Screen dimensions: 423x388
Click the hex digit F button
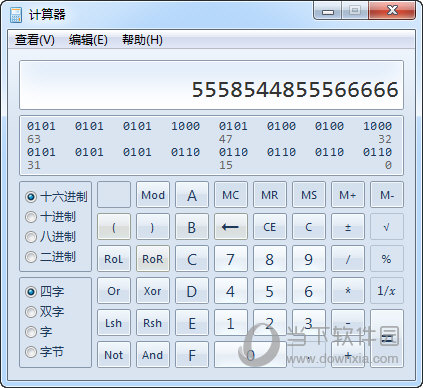(x=192, y=355)
